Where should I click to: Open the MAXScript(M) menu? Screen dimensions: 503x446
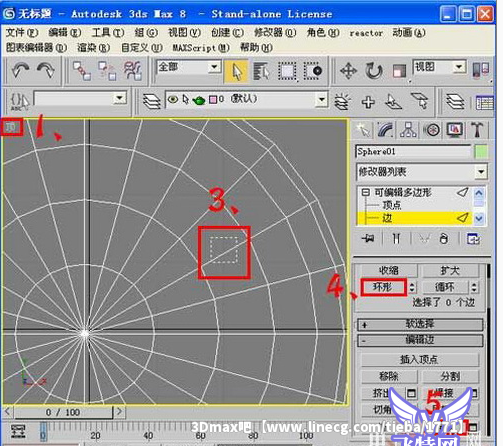pos(201,48)
